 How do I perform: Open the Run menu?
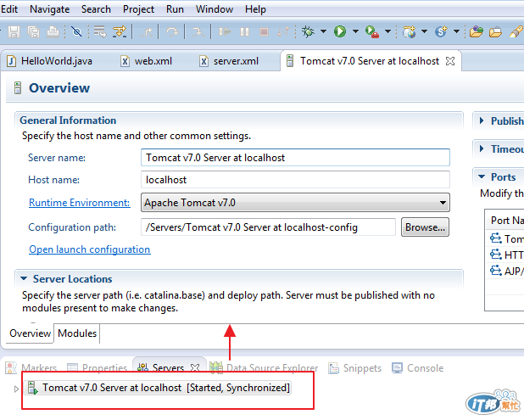(x=175, y=9)
